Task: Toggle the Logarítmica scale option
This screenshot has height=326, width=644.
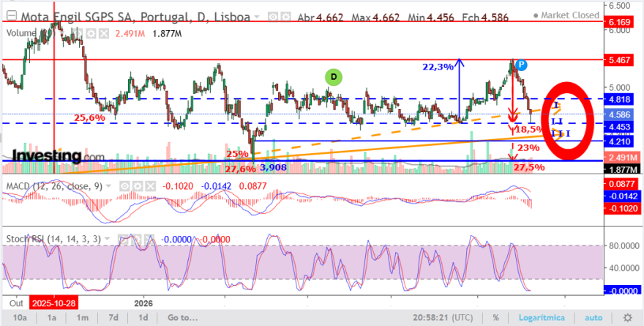Action: click(x=542, y=317)
